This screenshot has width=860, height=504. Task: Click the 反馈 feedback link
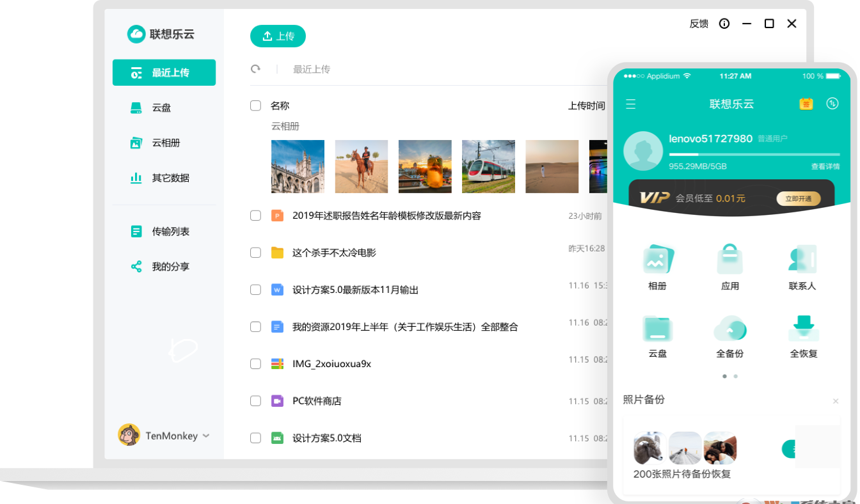point(699,24)
